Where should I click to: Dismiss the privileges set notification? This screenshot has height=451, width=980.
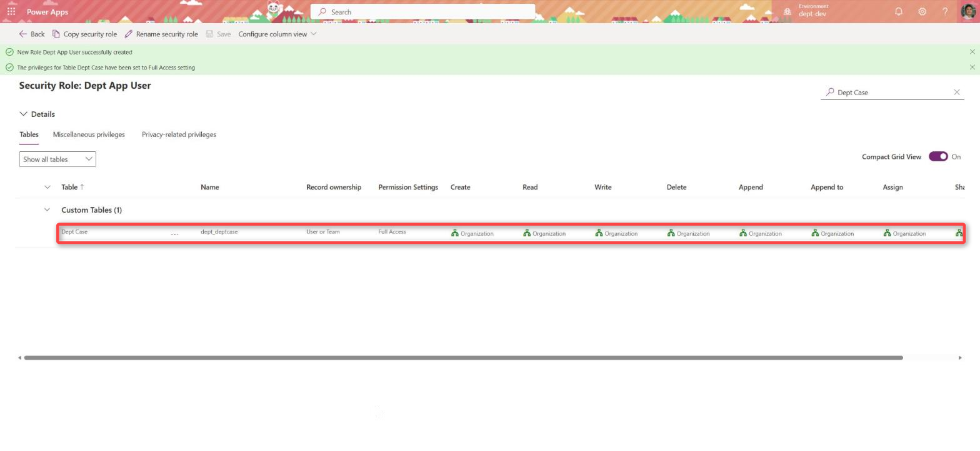(x=972, y=67)
